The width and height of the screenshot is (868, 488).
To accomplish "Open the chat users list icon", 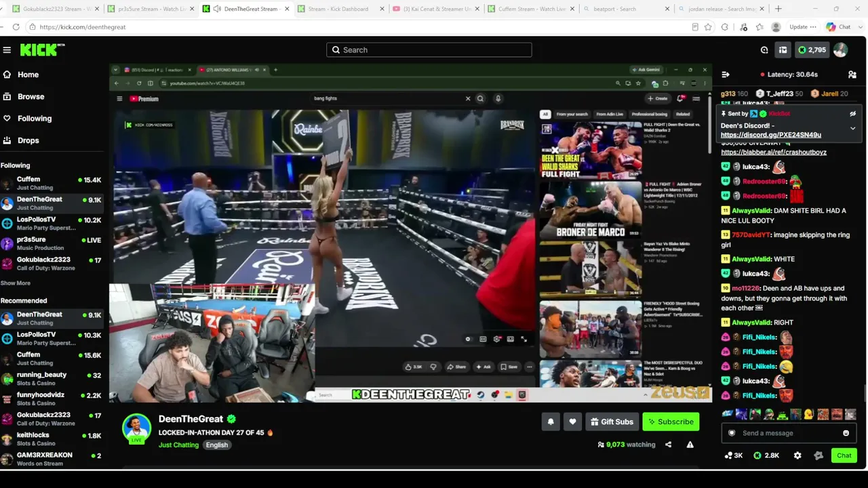I will (x=852, y=75).
